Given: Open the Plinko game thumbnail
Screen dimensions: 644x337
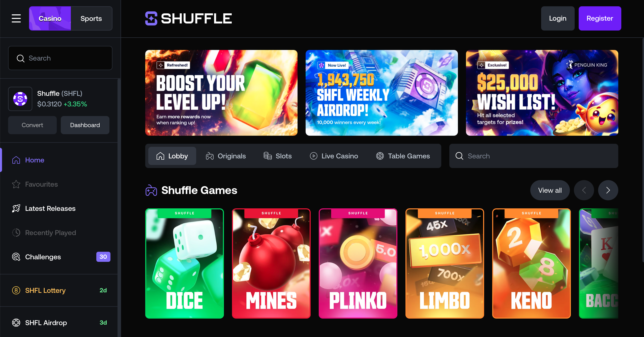Looking at the screenshot, I should pos(358,263).
